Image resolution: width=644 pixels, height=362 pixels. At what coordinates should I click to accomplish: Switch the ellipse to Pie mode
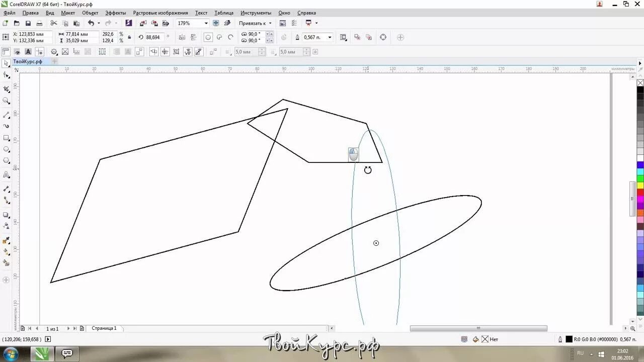(x=218, y=37)
